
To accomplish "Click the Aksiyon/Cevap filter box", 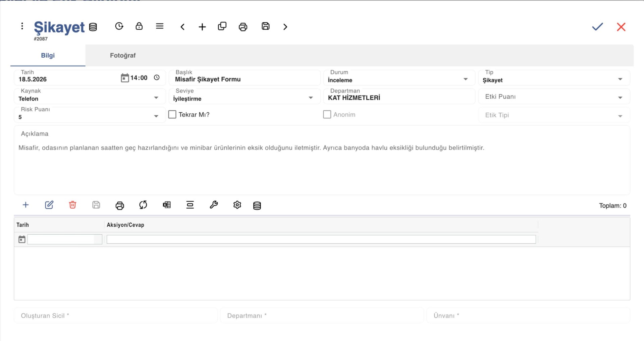I will 321,239.
